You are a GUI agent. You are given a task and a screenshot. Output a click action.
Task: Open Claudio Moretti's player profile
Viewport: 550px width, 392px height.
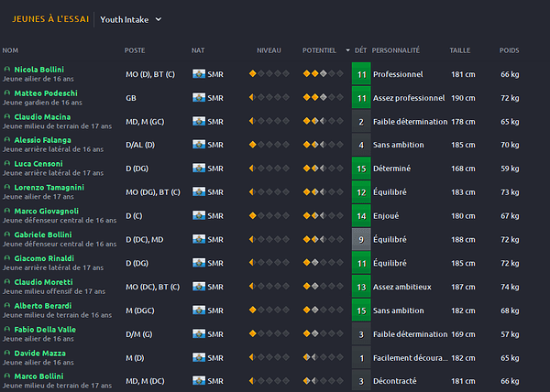point(43,282)
